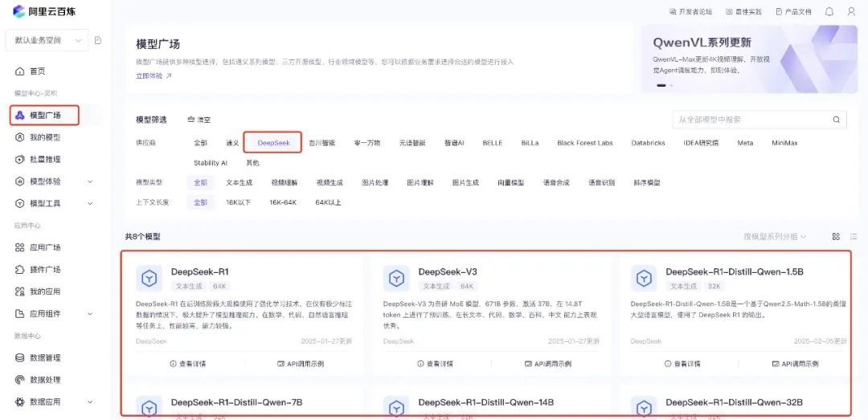Select the 通义 supplier filter
Viewport: 868px width, 420px height.
(232, 143)
